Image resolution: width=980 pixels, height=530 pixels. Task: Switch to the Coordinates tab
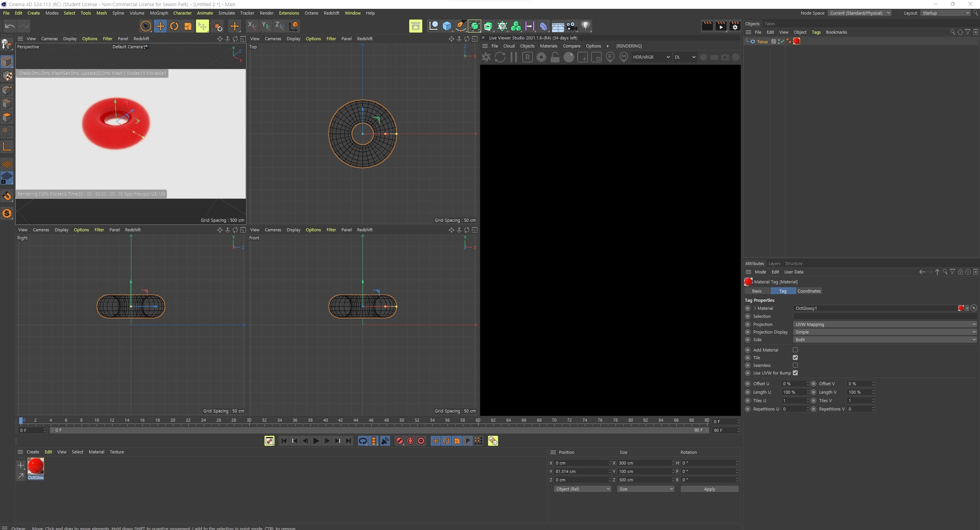point(809,291)
